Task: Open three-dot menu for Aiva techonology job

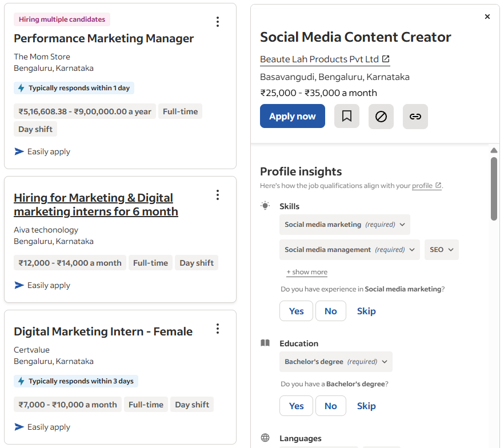Action: pos(218,195)
